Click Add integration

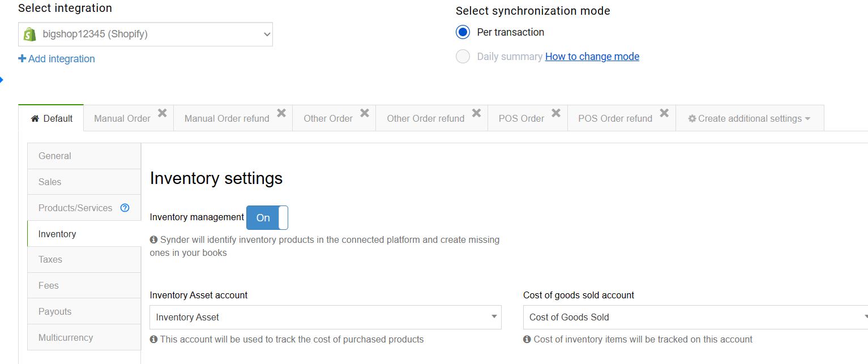(x=61, y=58)
